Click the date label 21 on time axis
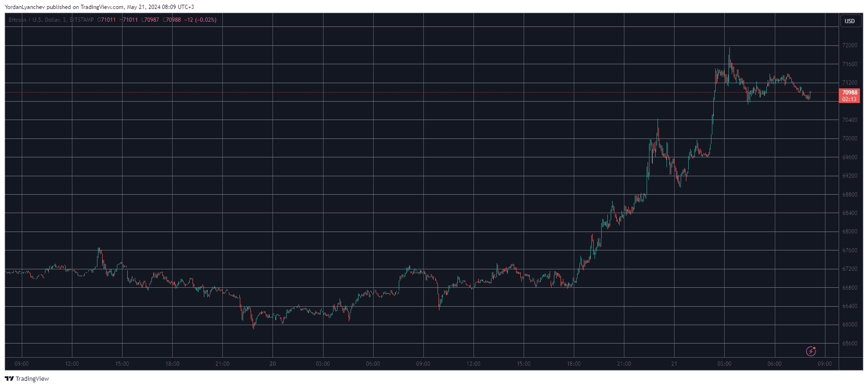 674,364
